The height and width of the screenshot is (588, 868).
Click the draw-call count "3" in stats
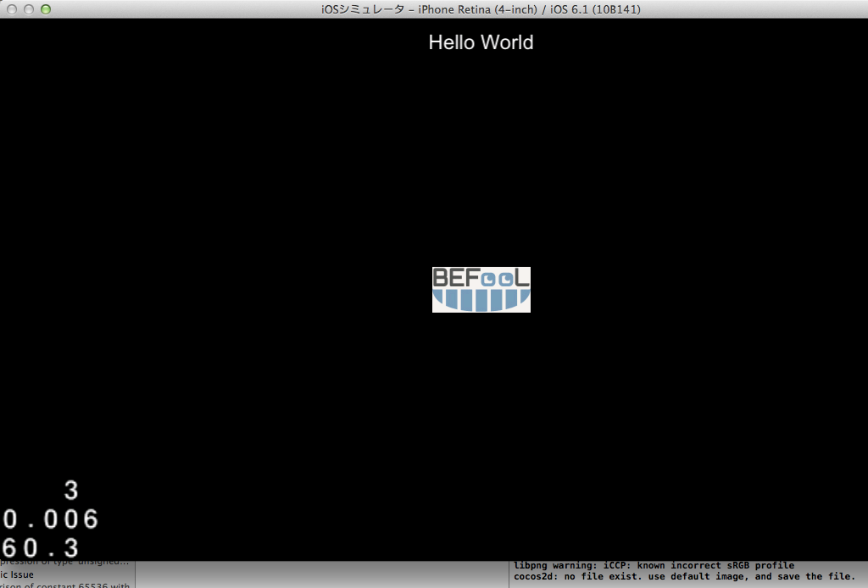point(71,490)
